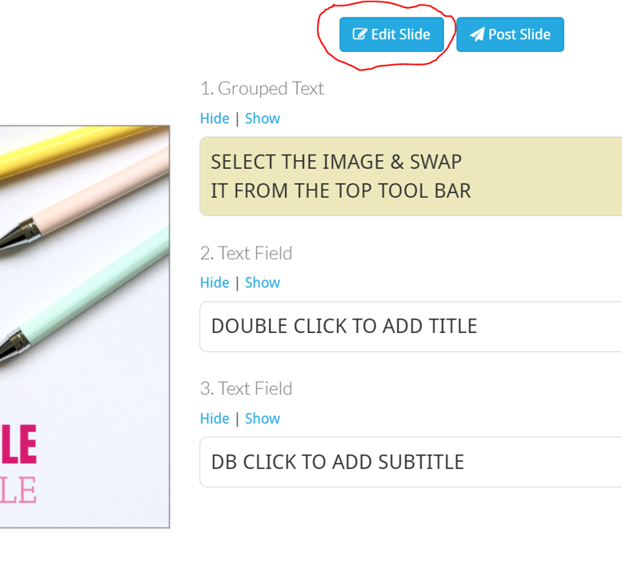Screen dimensions: 622x574
Task: Select the slide preview thumbnail
Action: pyautogui.click(x=84, y=326)
